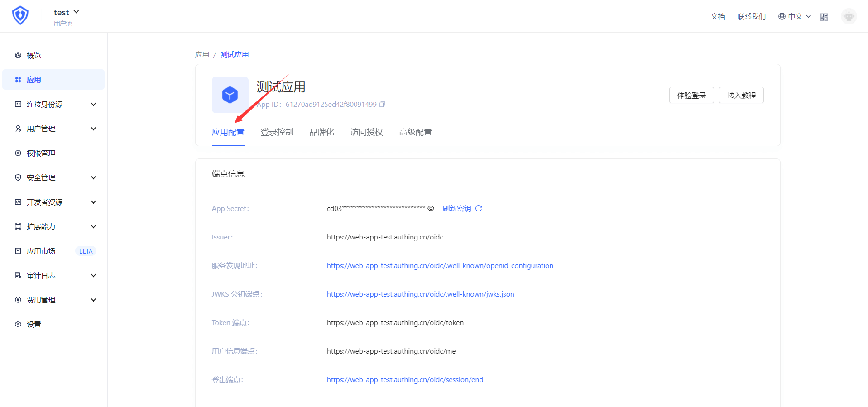
Task: Switch to the 访问授权 tab
Action: (367, 132)
